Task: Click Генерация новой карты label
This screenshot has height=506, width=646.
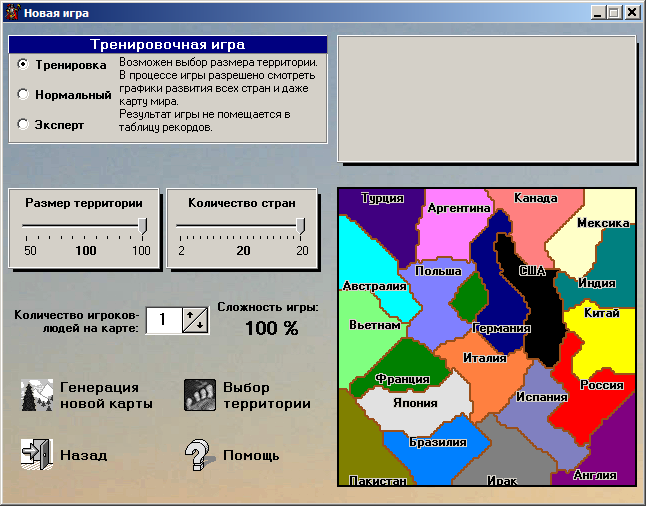Action: coord(106,396)
